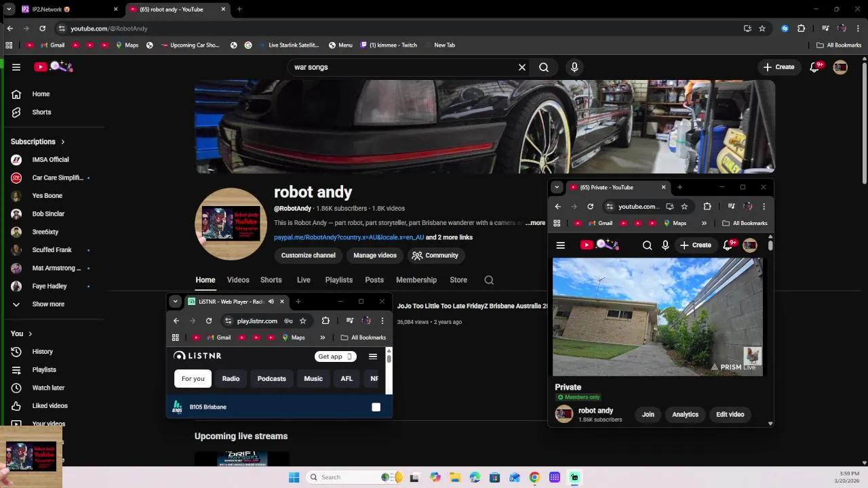The image size is (868, 488).
Task: Click the microphone voice search icon in main window
Action: pyautogui.click(x=574, y=67)
